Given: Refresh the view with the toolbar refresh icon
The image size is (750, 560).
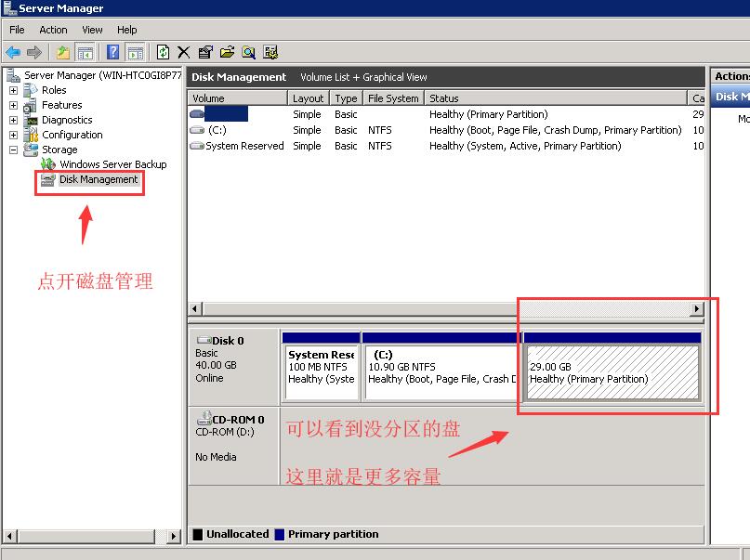Looking at the screenshot, I should coord(164,52).
